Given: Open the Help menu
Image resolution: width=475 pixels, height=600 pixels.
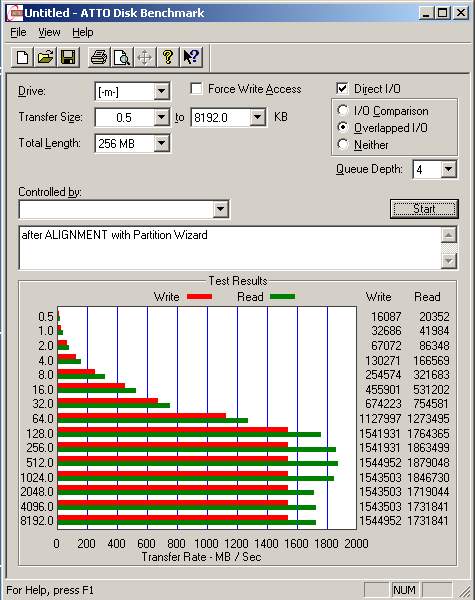Looking at the screenshot, I should coord(82,33).
